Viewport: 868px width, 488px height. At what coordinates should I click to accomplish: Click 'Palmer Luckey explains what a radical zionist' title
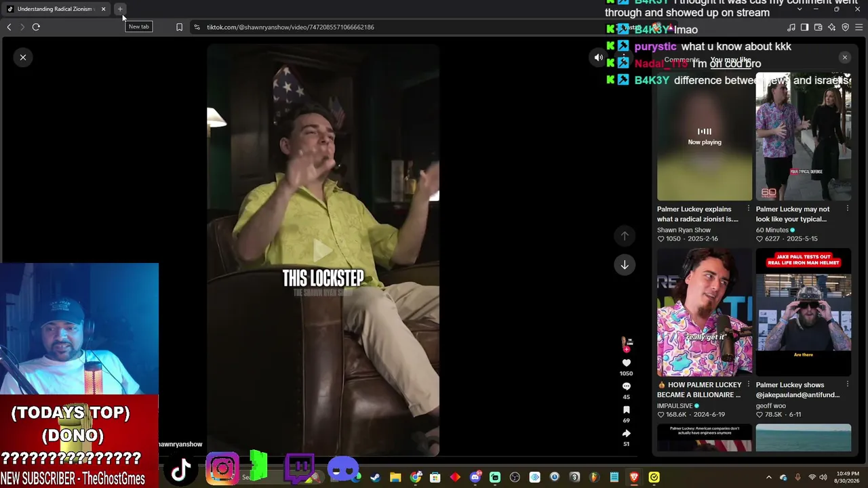pyautogui.click(x=698, y=214)
